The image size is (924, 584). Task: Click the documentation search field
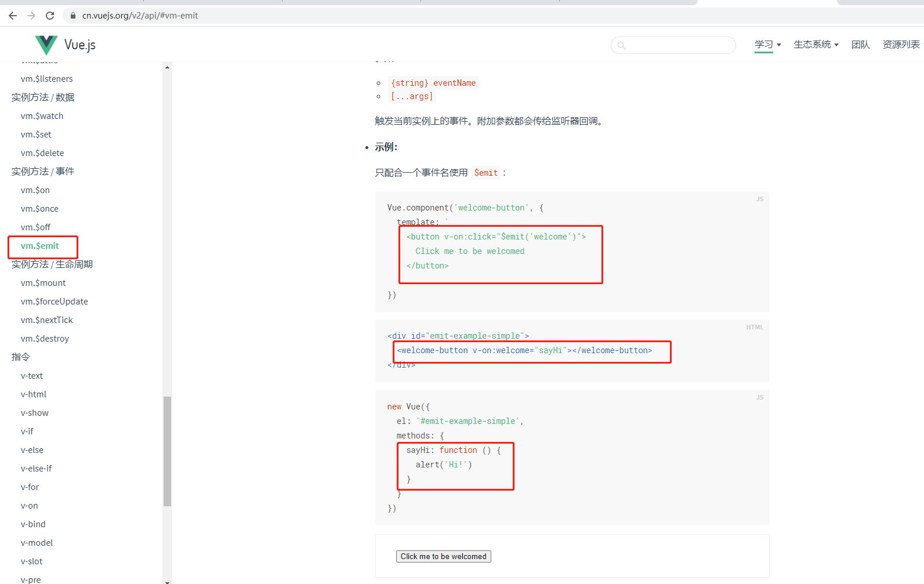(673, 45)
